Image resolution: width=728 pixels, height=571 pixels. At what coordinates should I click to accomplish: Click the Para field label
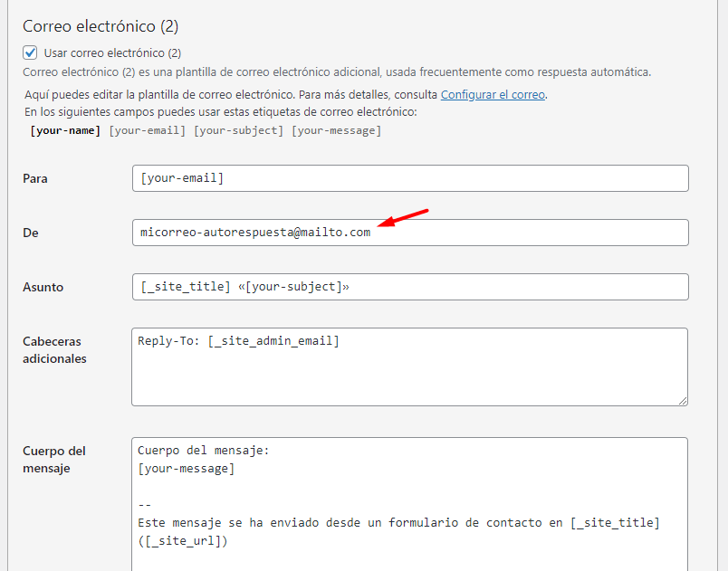point(35,178)
